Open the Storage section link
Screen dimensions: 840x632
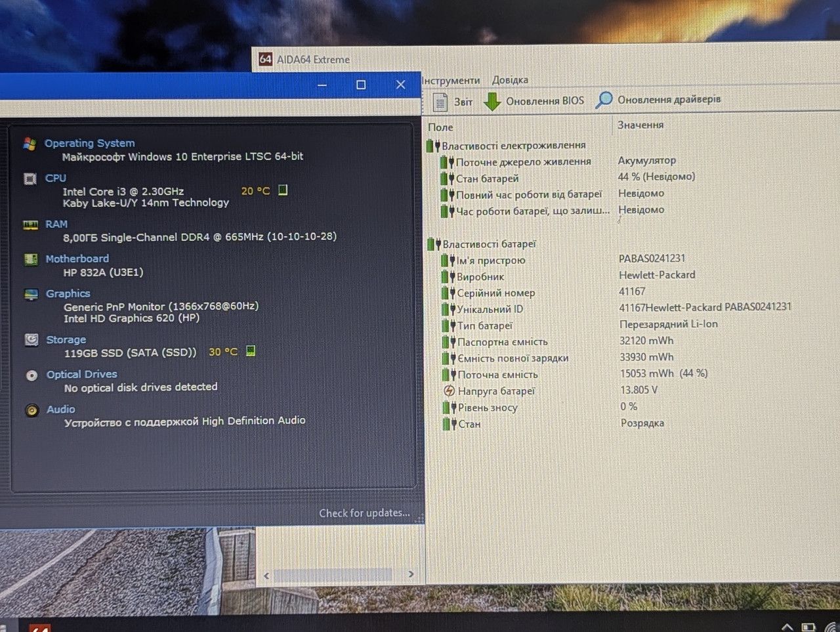[x=66, y=339]
